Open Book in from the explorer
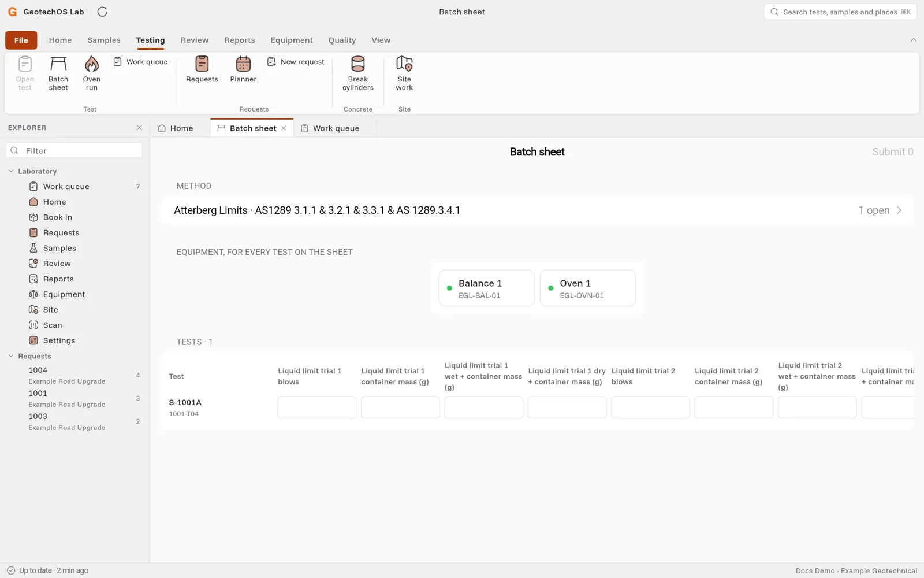This screenshot has height=578, width=924. 74,217
